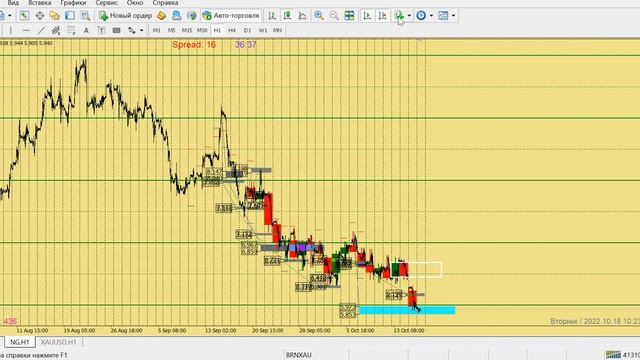The image size is (640, 360).
Task: Open the Вставка menu
Action: pos(40,3)
